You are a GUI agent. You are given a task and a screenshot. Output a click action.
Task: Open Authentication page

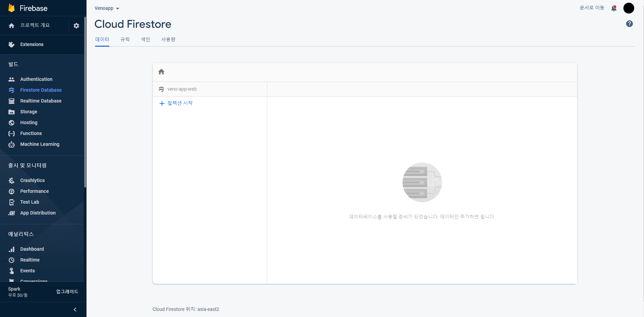tap(36, 79)
